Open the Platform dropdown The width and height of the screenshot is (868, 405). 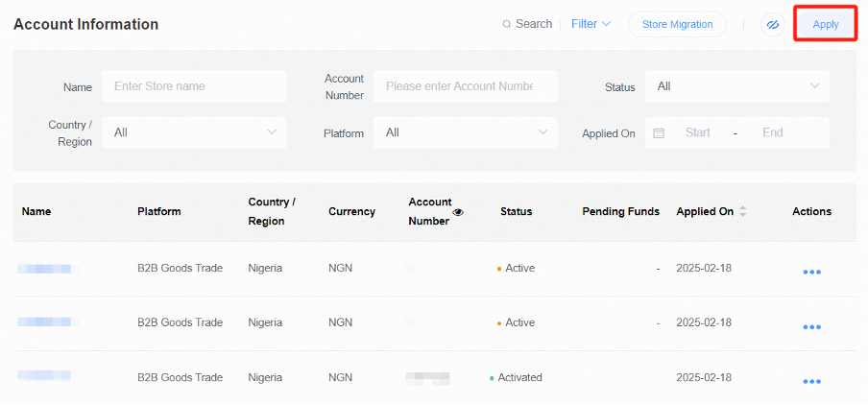click(x=466, y=132)
